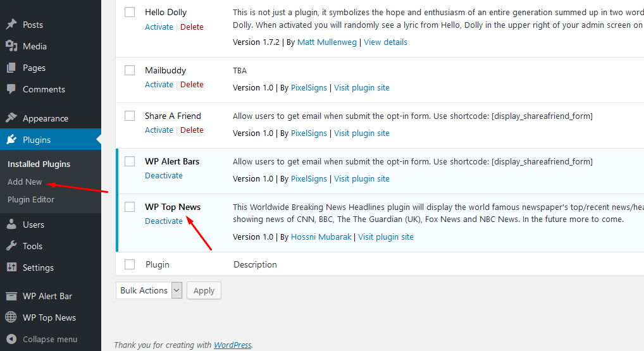Open Plugin Editor submenu item
Image resolution: width=644 pixels, height=351 pixels.
pyautogui.click(x=31, y=199)
